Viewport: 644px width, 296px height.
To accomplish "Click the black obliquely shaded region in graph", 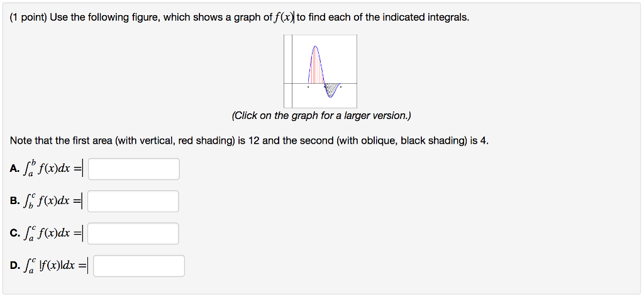I will (331, 88).
